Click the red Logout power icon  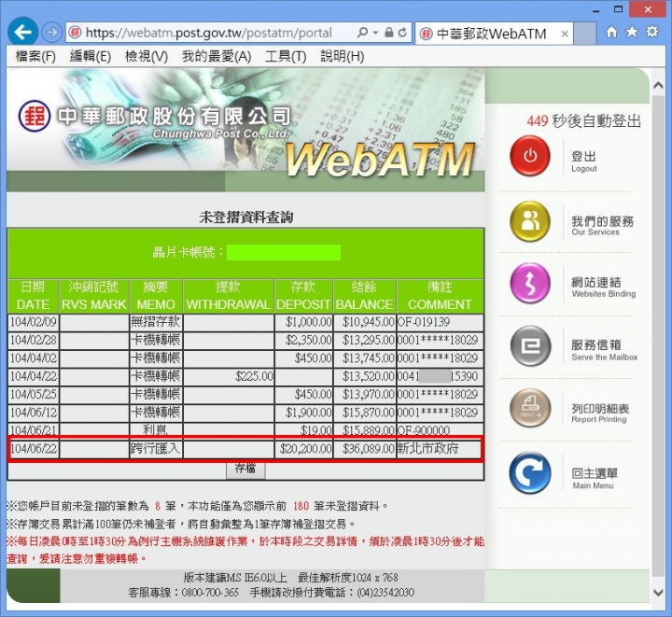530,156
